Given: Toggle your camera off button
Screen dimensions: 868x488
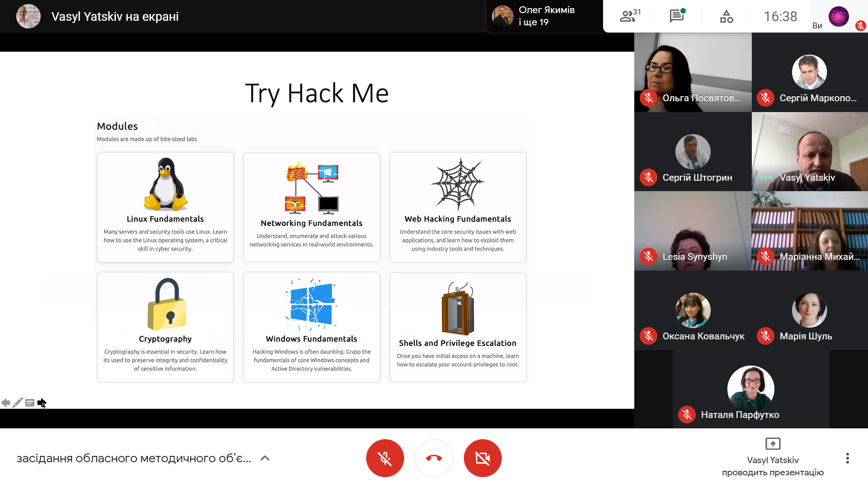Looking at the screenshot, I should pyautogui.click(x=482, y=458).
